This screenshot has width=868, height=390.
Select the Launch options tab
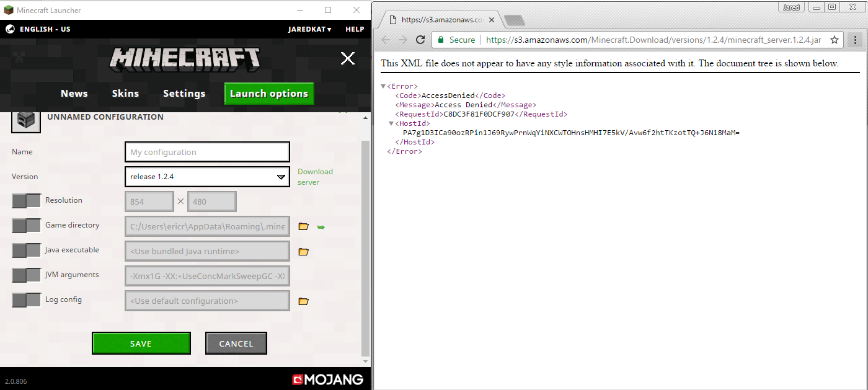tap(269, 94)
